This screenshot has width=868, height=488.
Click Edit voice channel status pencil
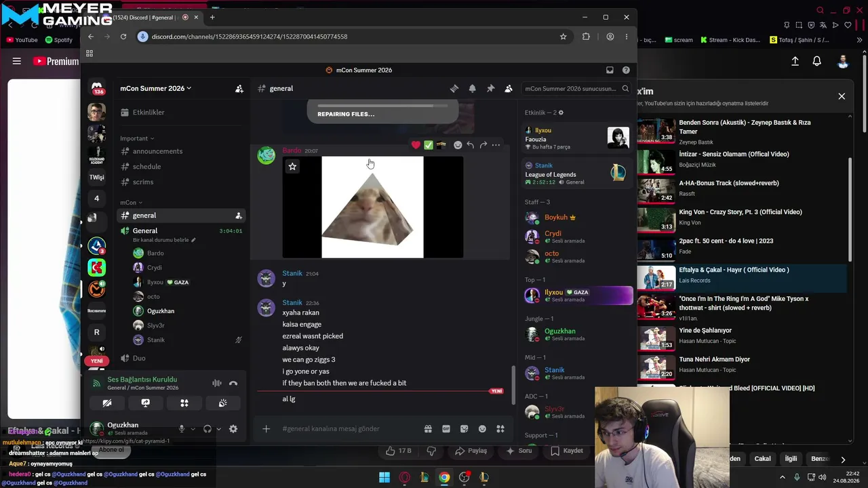(193, 240)
